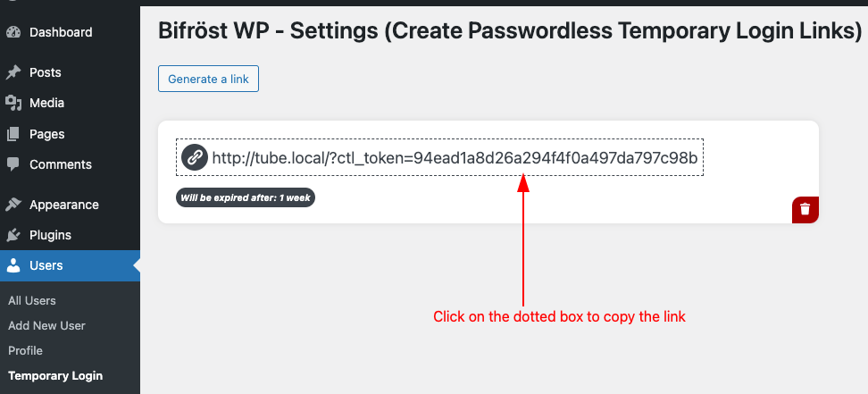Click the Posts pushpin icon
Screen dimensions: 868x394
(13, 72)
